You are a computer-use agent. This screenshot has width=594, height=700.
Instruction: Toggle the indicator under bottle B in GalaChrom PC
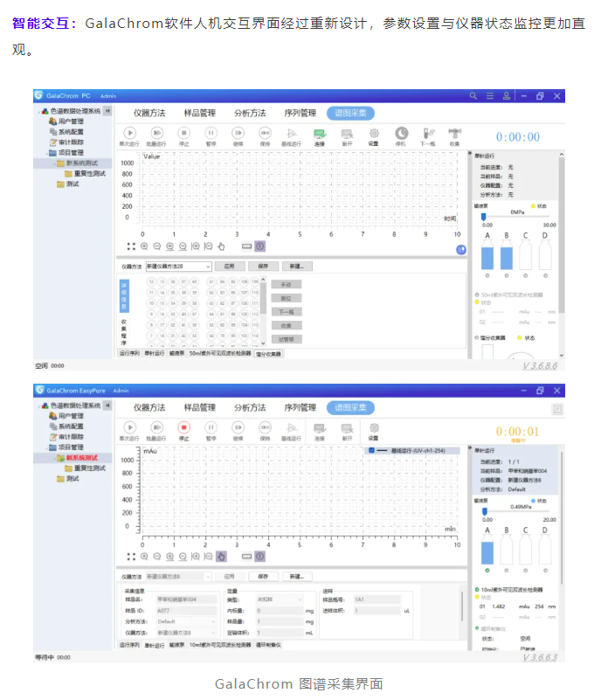pyautogui.click(x=507, y=276)
